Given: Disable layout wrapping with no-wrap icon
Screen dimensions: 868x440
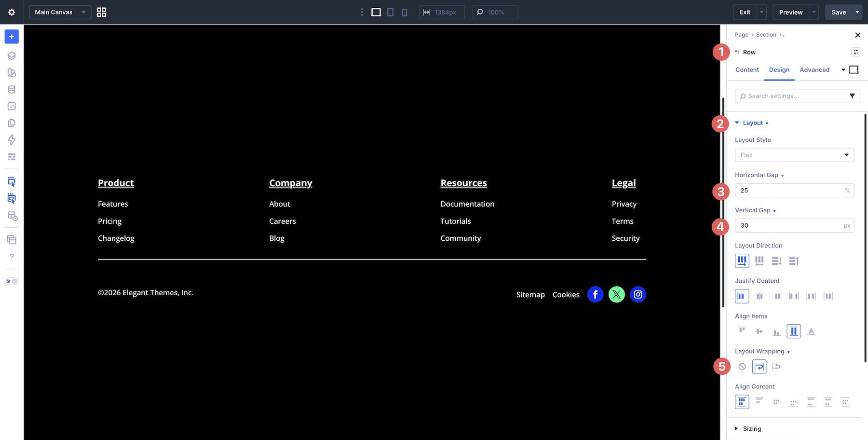Looking at the screenshot, I should [x=742, y=367].
